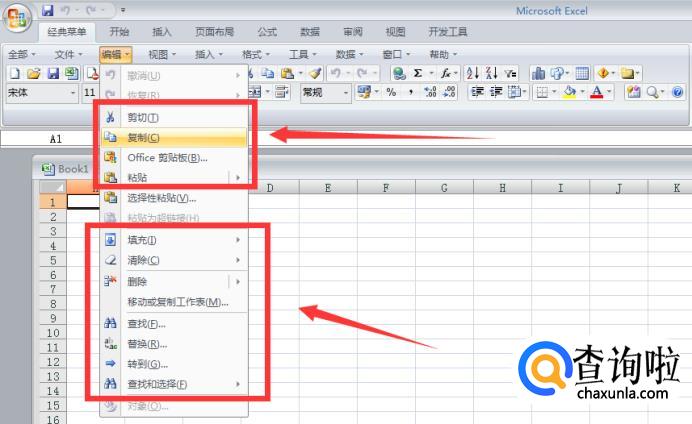Open the number format box showing 常规

click(325, 93)
